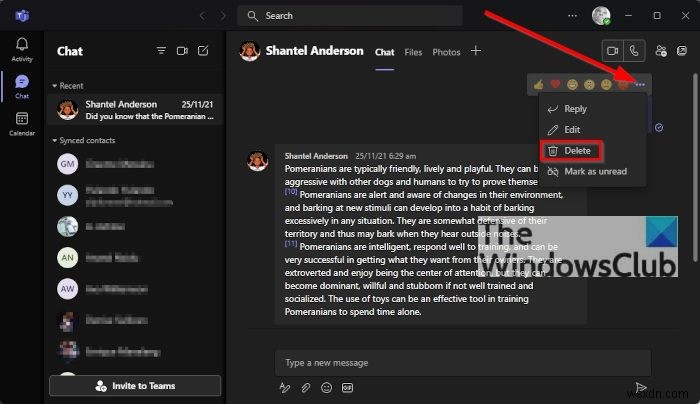Open message formatting options icon
Image resolution: width=700 pixels, height=404 pixels.
(284, 387)
